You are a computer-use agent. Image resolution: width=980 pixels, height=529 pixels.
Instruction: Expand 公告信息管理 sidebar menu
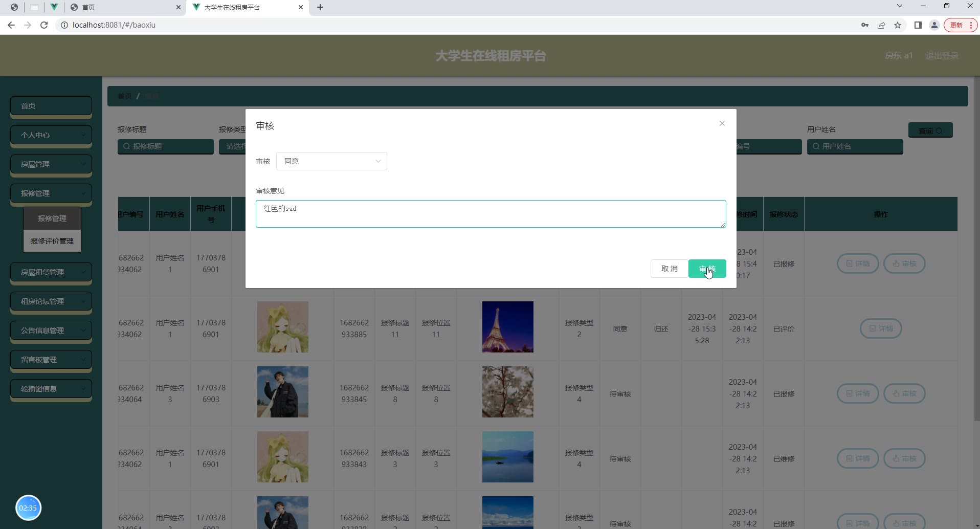(51, 330)
